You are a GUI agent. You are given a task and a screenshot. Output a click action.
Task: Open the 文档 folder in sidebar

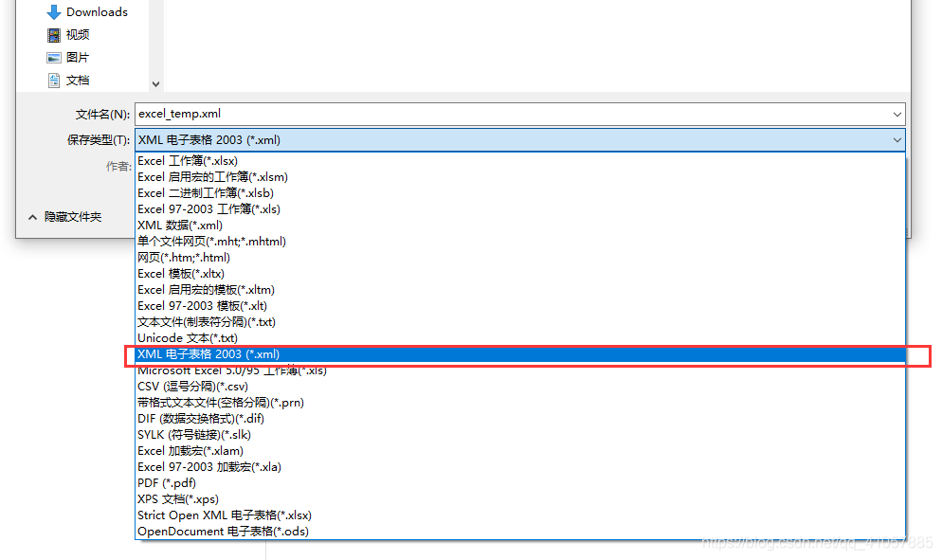point(78,81)
